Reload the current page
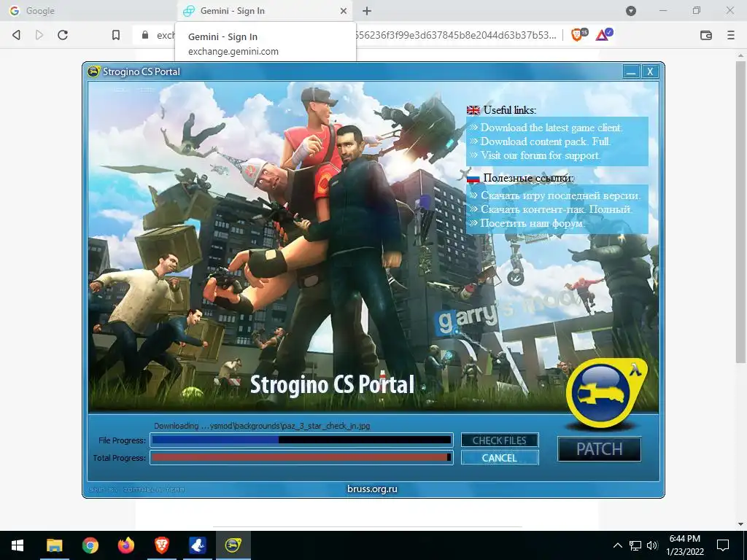 [x=63, y=35]
